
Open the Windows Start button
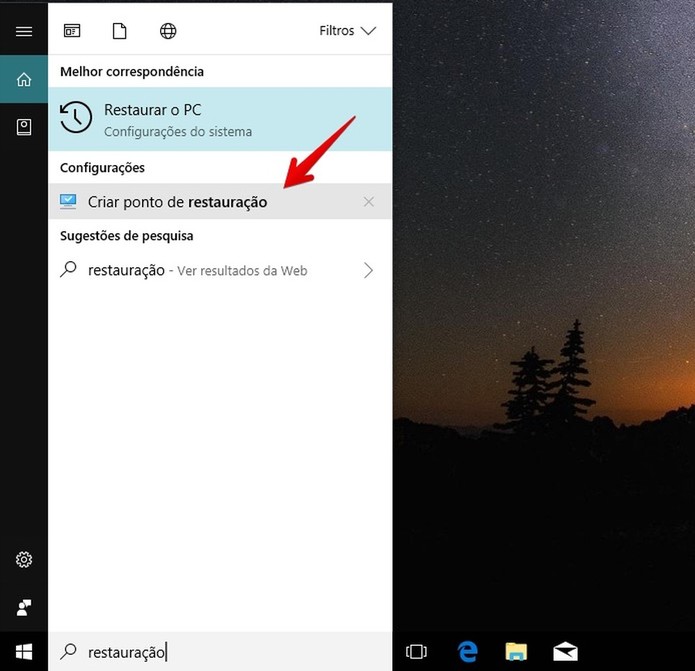coord(24,651)
